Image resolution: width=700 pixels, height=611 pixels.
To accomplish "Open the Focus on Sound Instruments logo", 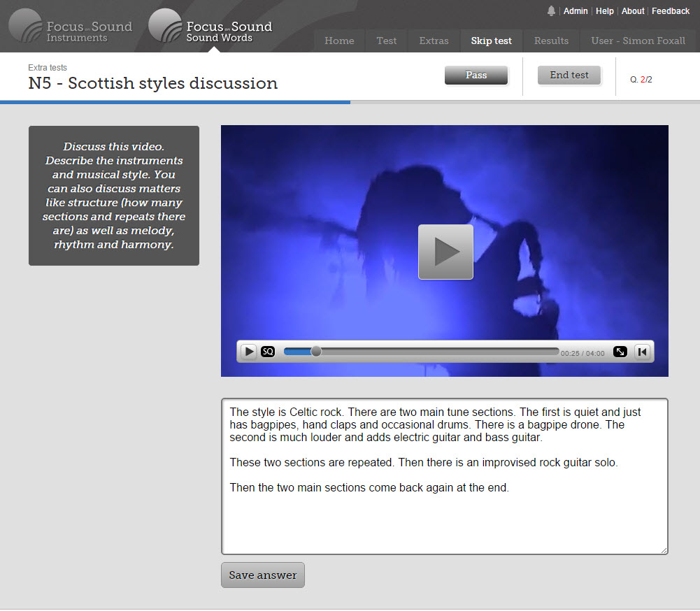I will pyautogui.click(x=71, y=26).
